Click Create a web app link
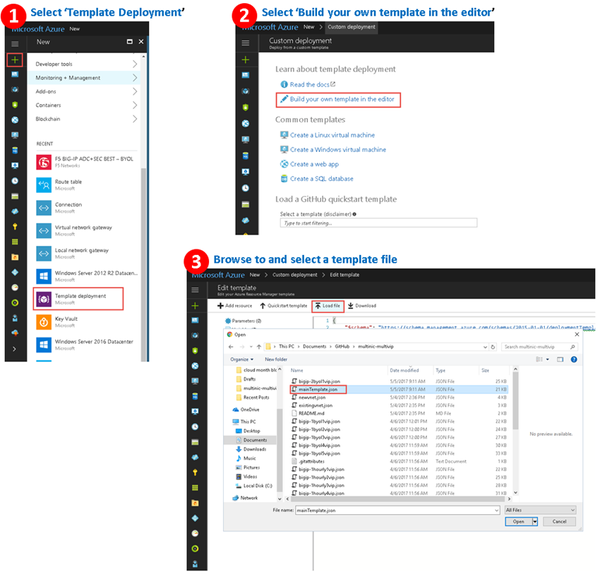 (314, 164)
